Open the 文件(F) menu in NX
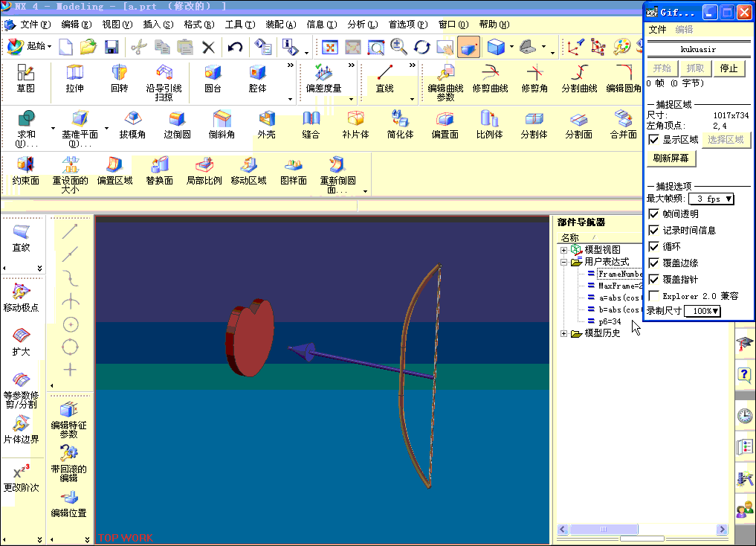 35,25
